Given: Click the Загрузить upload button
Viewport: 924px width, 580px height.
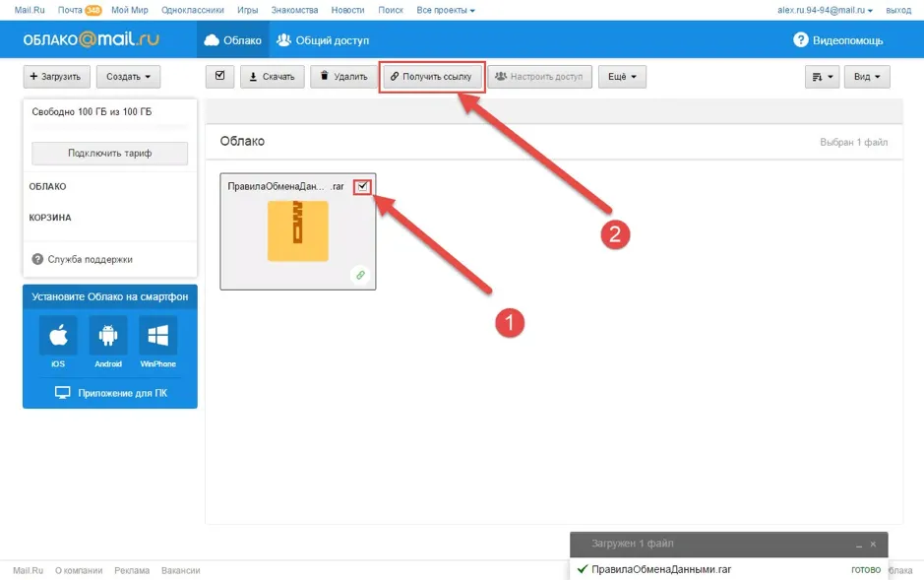Looking at the screenshot, I should (x=56, y=77).
